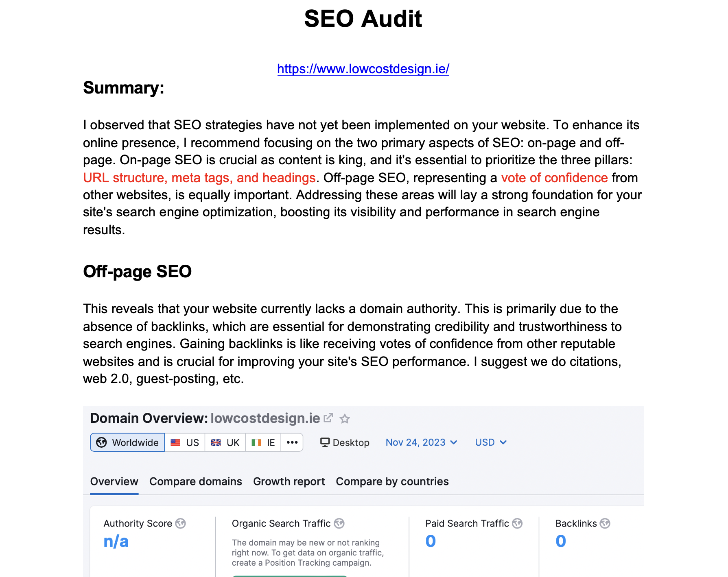Switch database to US
This screenshot has width=728, height=577.
(x=185, y=442)
